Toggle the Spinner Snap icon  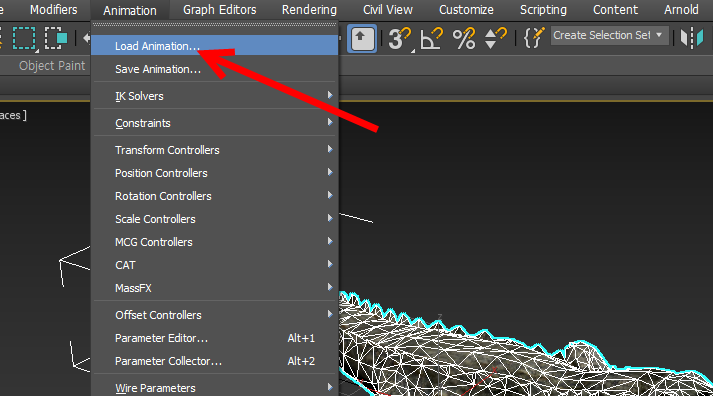click(x=496, y=38)
